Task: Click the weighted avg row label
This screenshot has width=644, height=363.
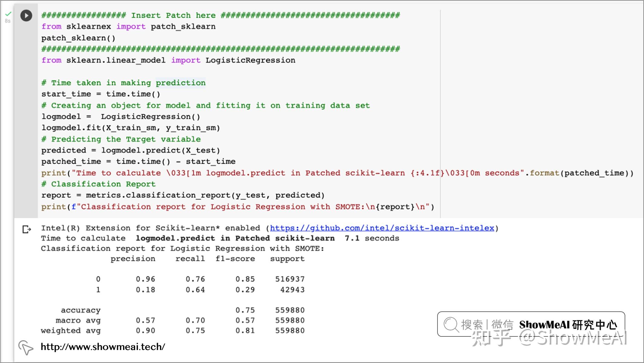Action: pos(71,331)
